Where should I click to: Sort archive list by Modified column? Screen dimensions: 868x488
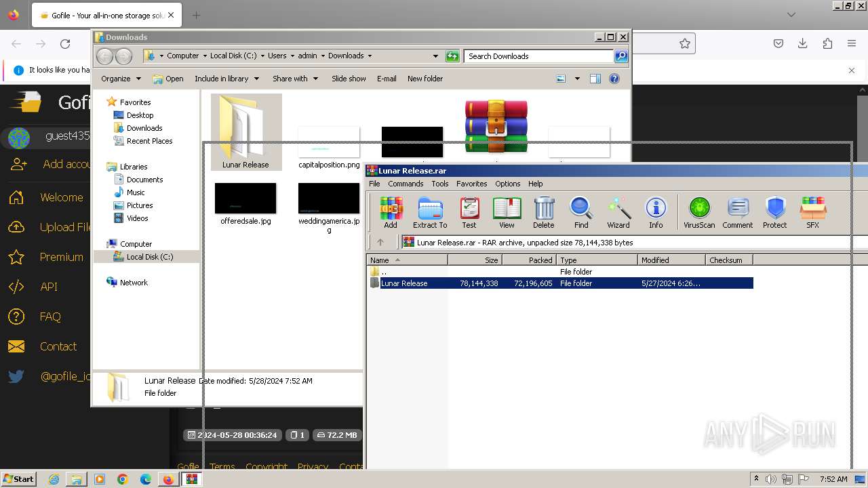point(671,260)
